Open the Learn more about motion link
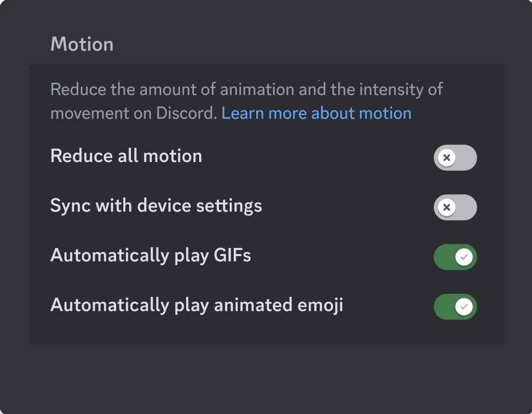This screenshot has width=532, height=414. [316, 113]
